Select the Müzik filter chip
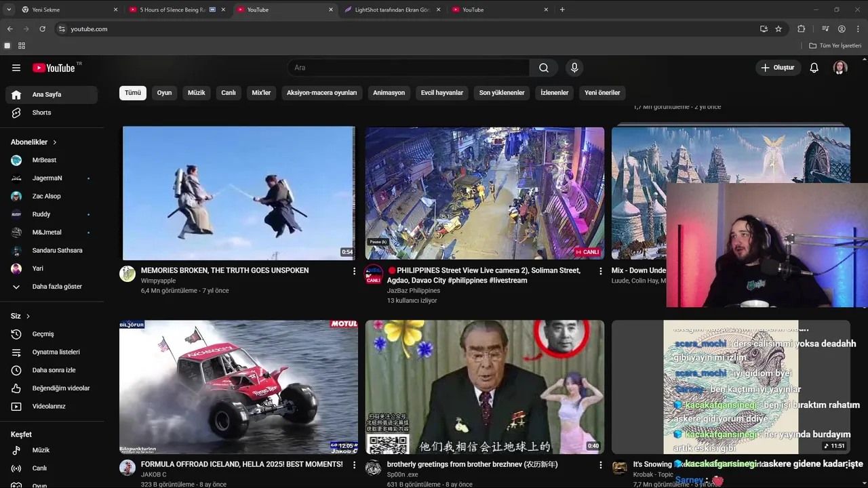 coord(197,93)
